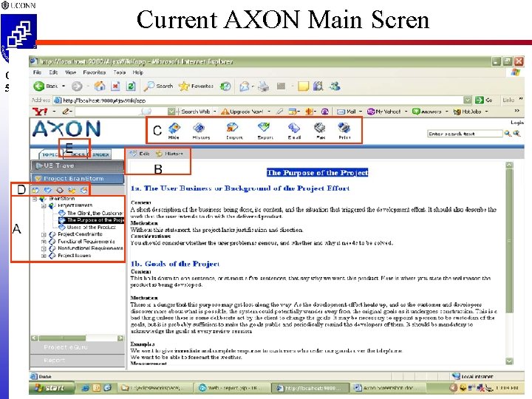Expand the Project Issues tree node
This screenshot has height=399, width=532.
point(44,256)
